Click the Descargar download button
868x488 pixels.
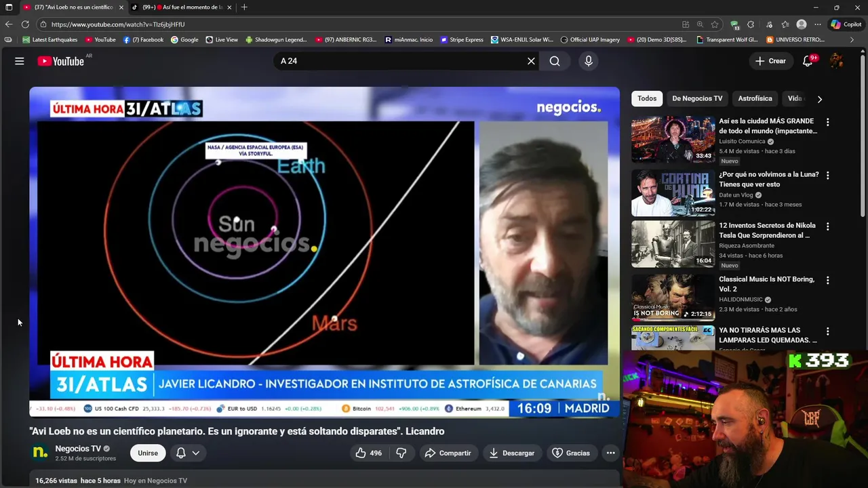tap(512, 453)
